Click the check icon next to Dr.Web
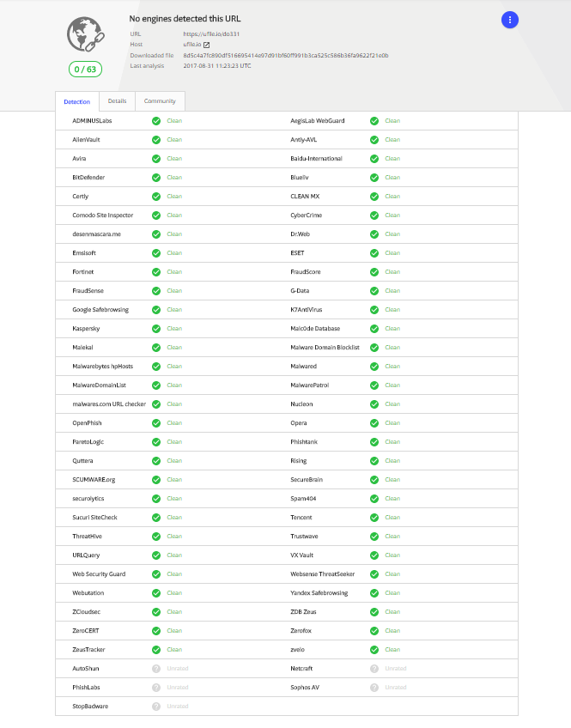The width and height of the screenshot is (571, 728). tap(374, 234)
